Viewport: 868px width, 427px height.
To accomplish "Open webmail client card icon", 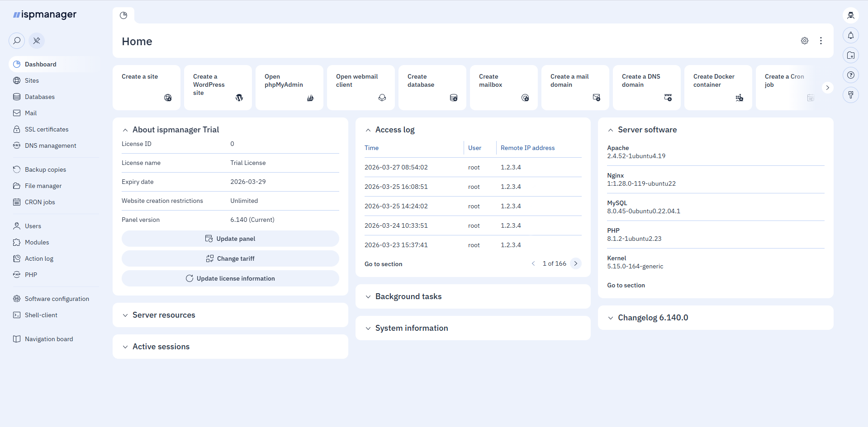I will tap(382, 98).
